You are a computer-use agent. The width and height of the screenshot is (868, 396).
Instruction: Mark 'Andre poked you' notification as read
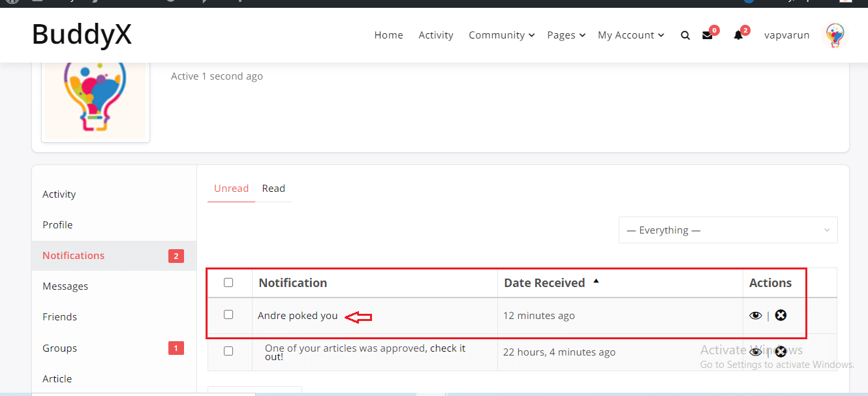756,316
